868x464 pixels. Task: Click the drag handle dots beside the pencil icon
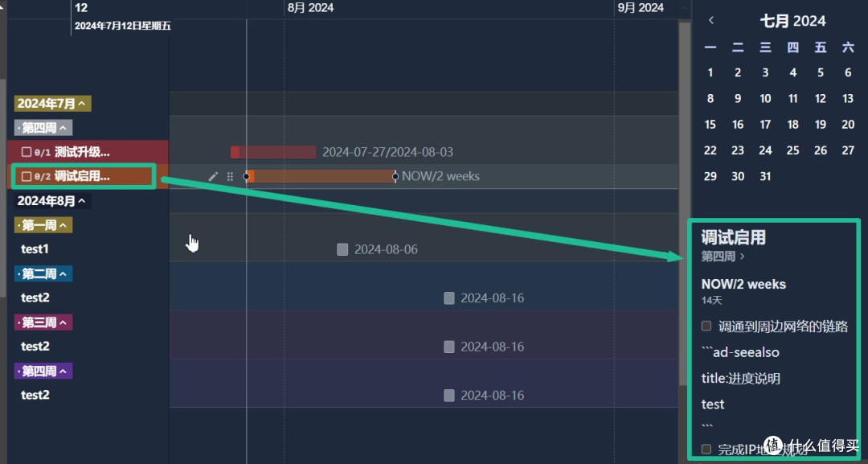pyautogui.click(x=230, y=176)
